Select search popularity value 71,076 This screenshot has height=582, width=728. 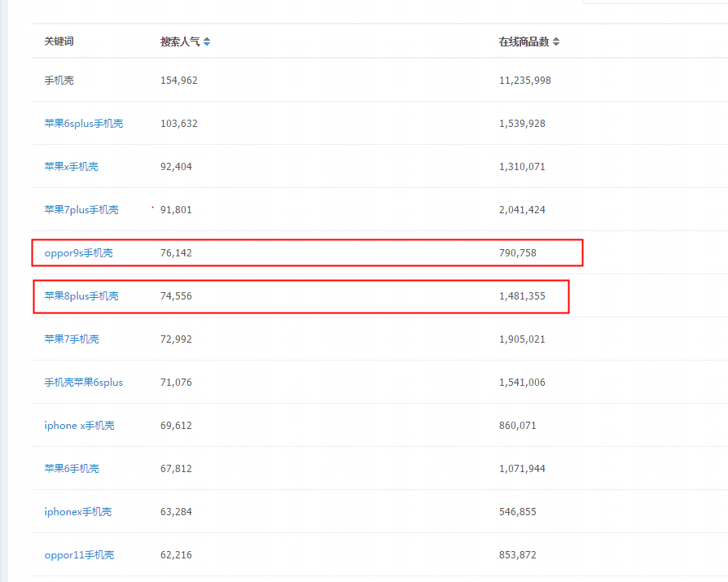pyautogui.click(x=176, y=383)
